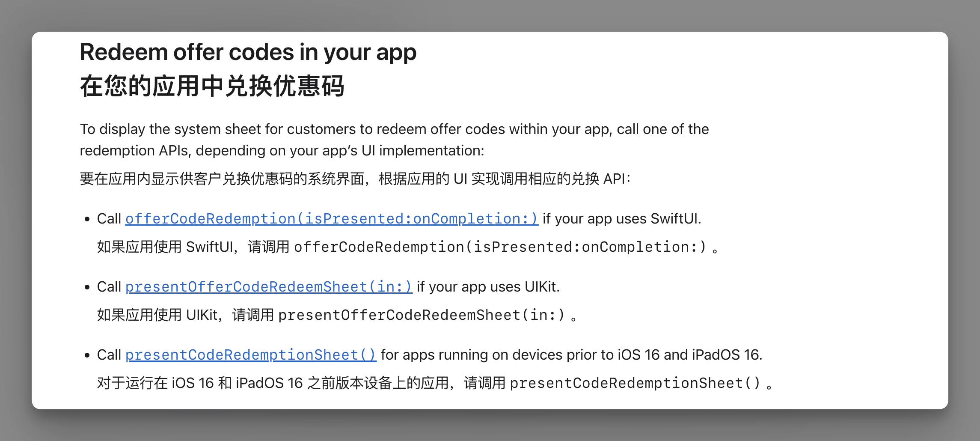Follow the presentCodeRedemptionSheet() link
980x441 pixels.
click(x=250, y=355)
